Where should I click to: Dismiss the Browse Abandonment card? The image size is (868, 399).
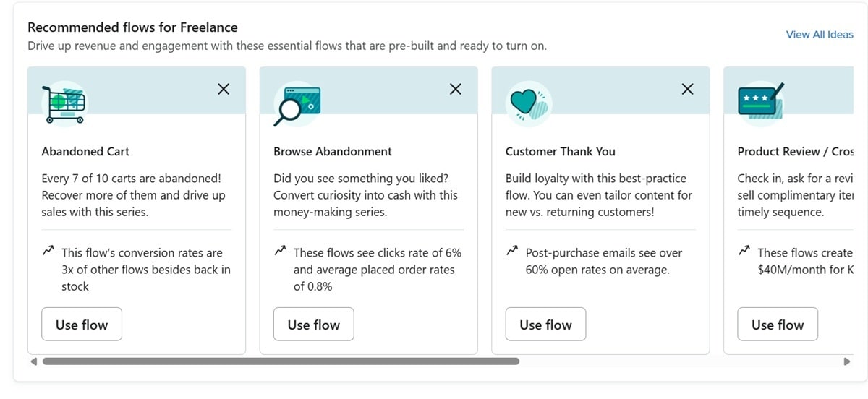pos(456,89)
